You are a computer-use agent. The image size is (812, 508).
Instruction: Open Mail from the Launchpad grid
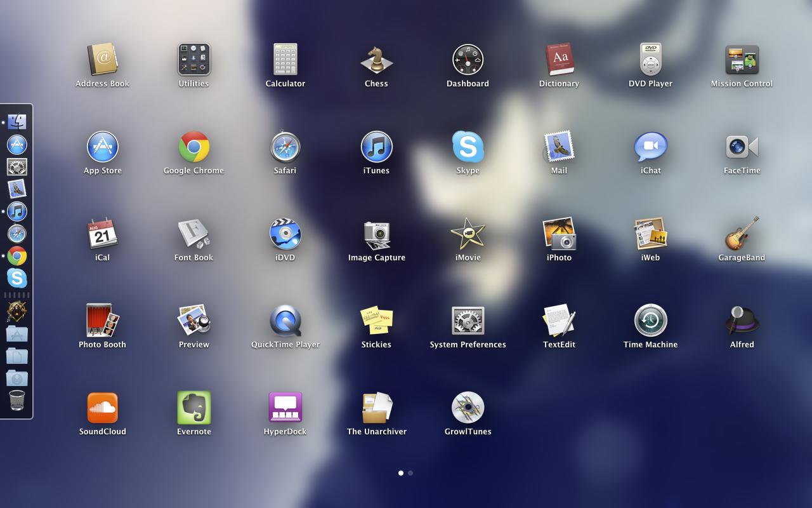[559, 147]
